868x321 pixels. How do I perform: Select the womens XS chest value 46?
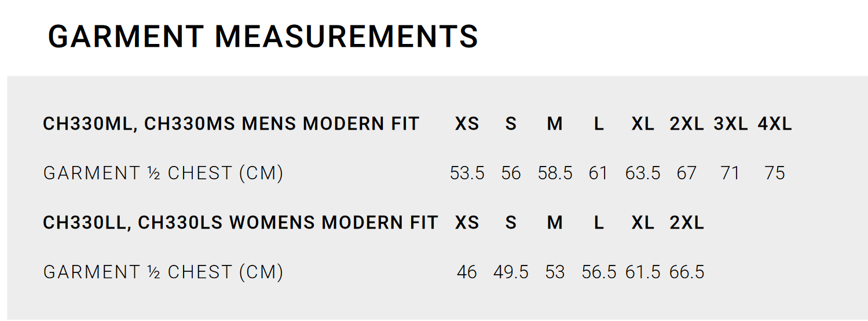coord(467,272)
